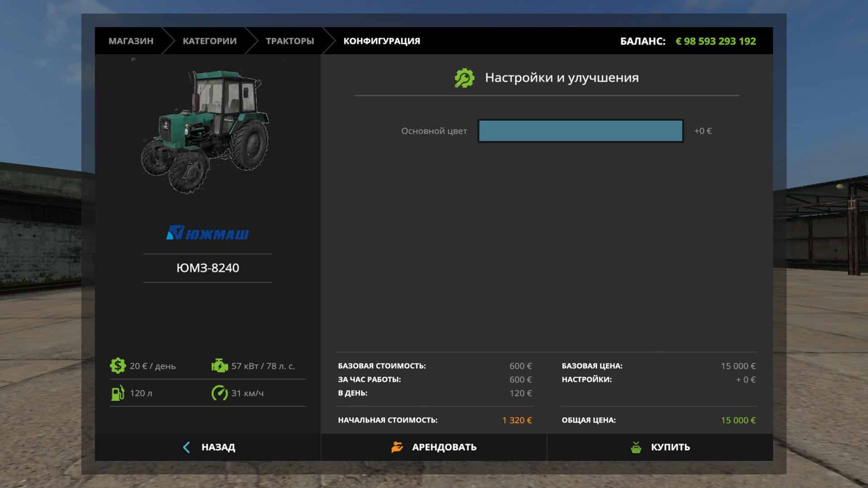Screen dimensions: 868x488
Task: Click the orange lease hand icon
Action: (x=397, y=447)
